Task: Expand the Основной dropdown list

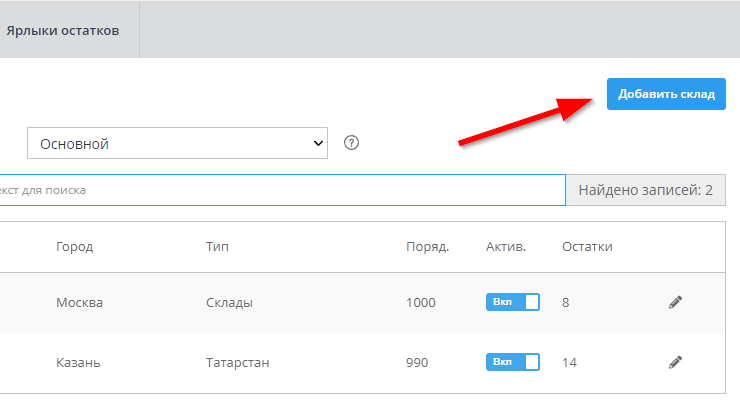Action: coord(178,144)
